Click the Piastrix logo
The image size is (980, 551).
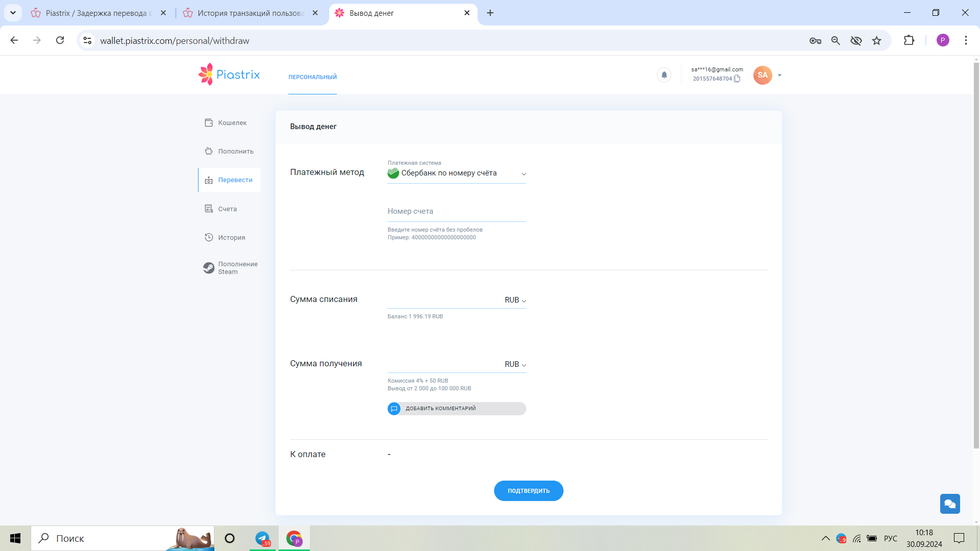(x=229, y=74)
